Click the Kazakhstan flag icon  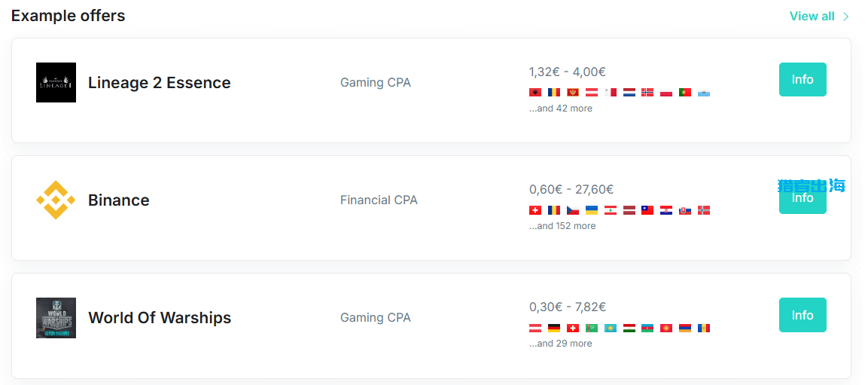tap(611, 328)
